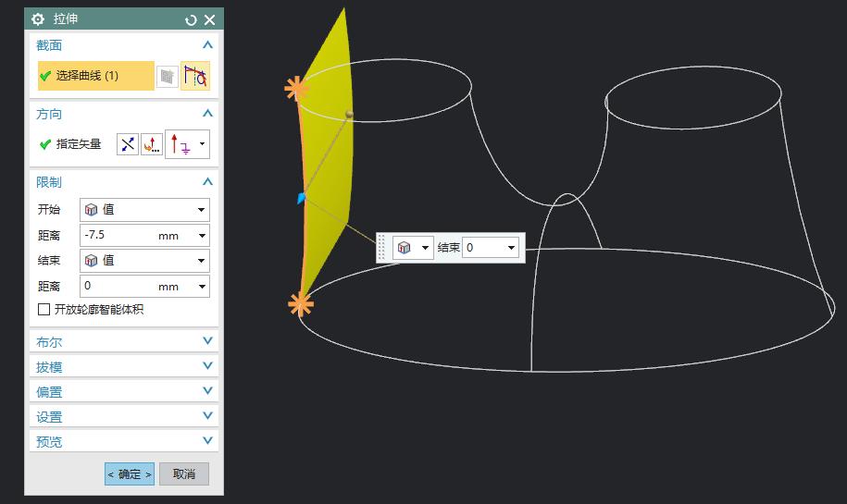Click the 取消 button
Viewport: 847px width, 504px height.
(x=184, y=474)
